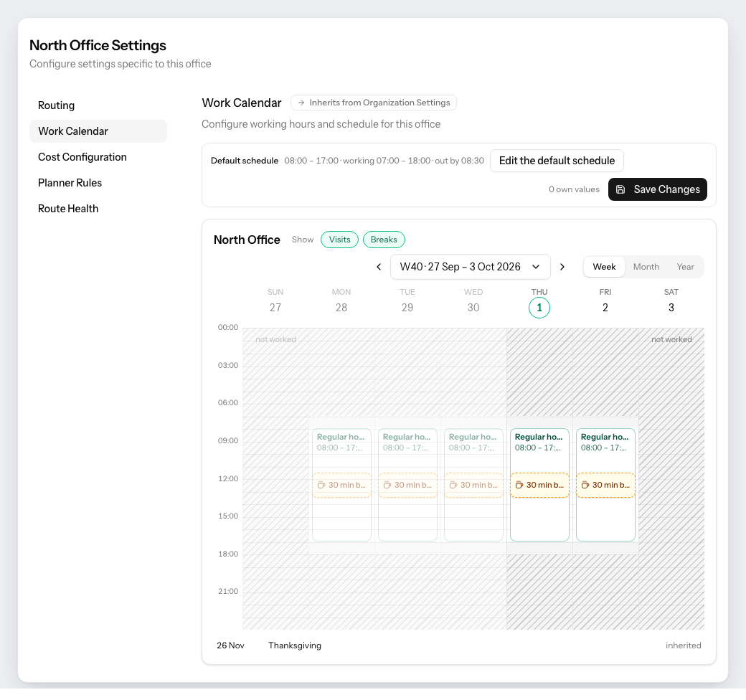This screenshot has height=700, width=746.
Task: Select the highlighted Thursday 1 date
Action: [539, 308]
